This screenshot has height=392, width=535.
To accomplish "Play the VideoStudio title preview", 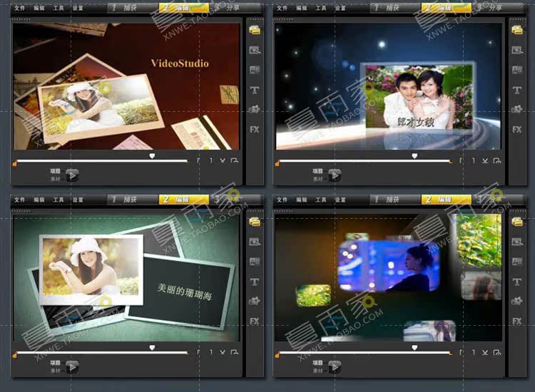I will tap(72, 175).
